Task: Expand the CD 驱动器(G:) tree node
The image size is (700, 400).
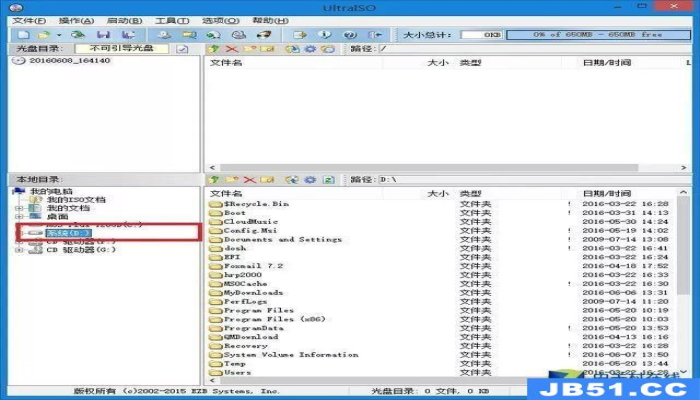Action: [x=19, y=250]
